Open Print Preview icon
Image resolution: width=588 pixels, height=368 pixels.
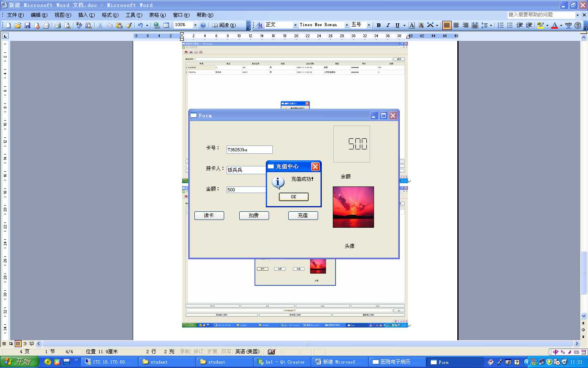[67, 25]
